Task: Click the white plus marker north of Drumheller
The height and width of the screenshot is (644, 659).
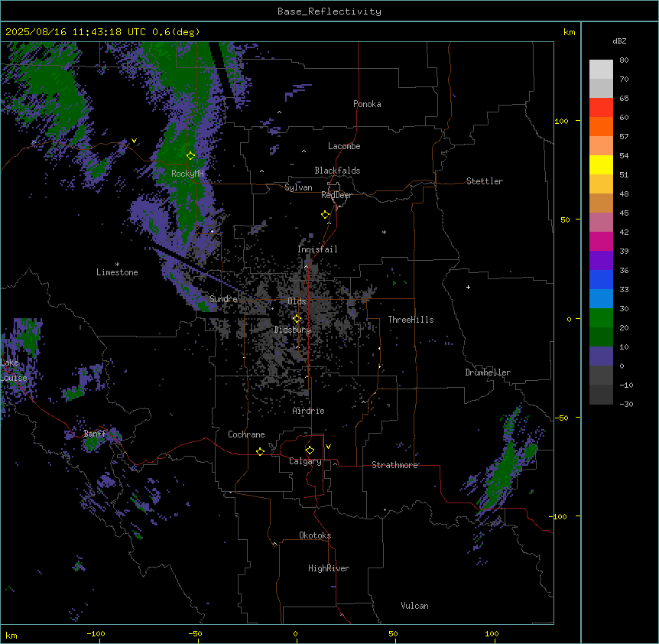Action: 468,287
